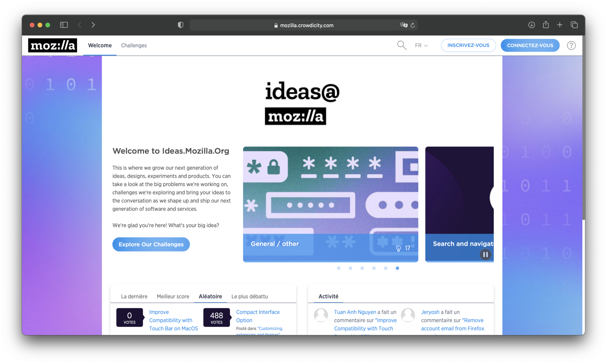Viewport: 607px width, 364px height.
Task: Click the translate page icon in address bar
Action: [403, 25]
